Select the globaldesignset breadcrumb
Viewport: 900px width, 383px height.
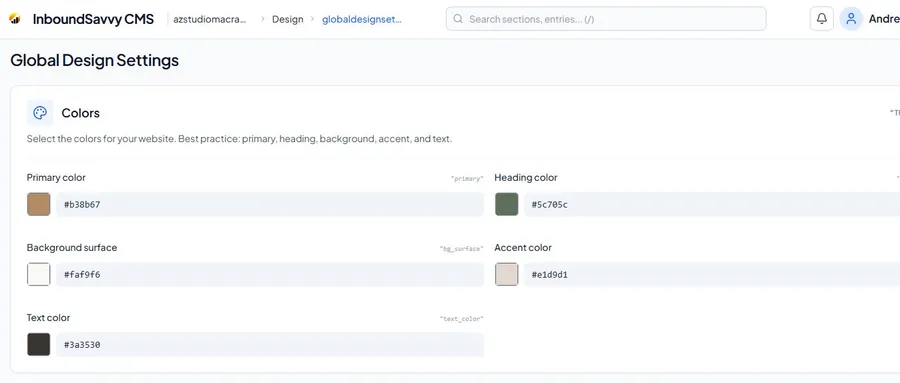(x=362, y=19)
